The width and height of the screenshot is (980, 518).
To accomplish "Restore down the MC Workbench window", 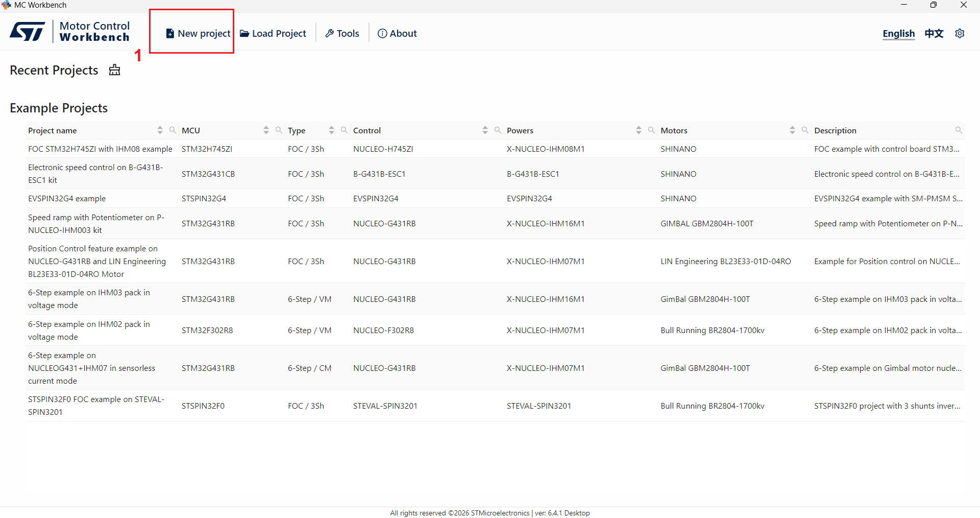I will [x=934, y=5].
